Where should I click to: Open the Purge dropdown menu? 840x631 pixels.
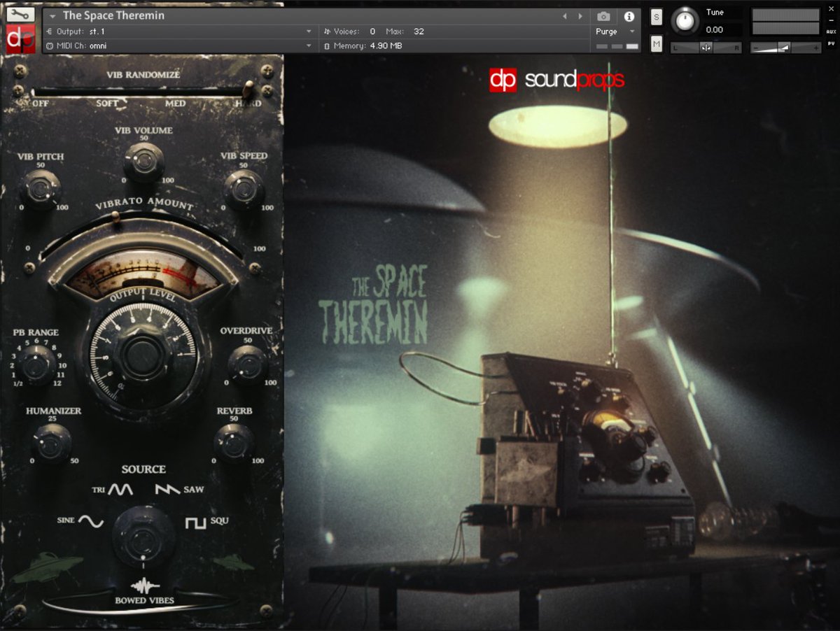615,31
